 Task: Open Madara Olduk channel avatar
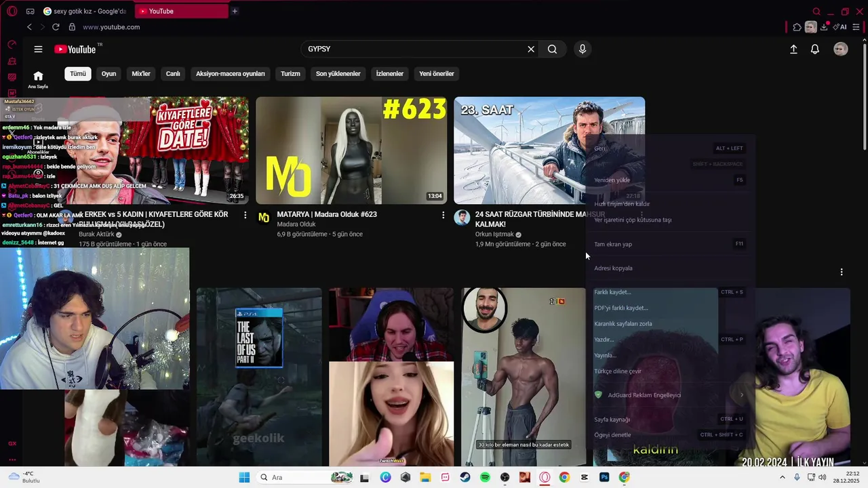264,218
